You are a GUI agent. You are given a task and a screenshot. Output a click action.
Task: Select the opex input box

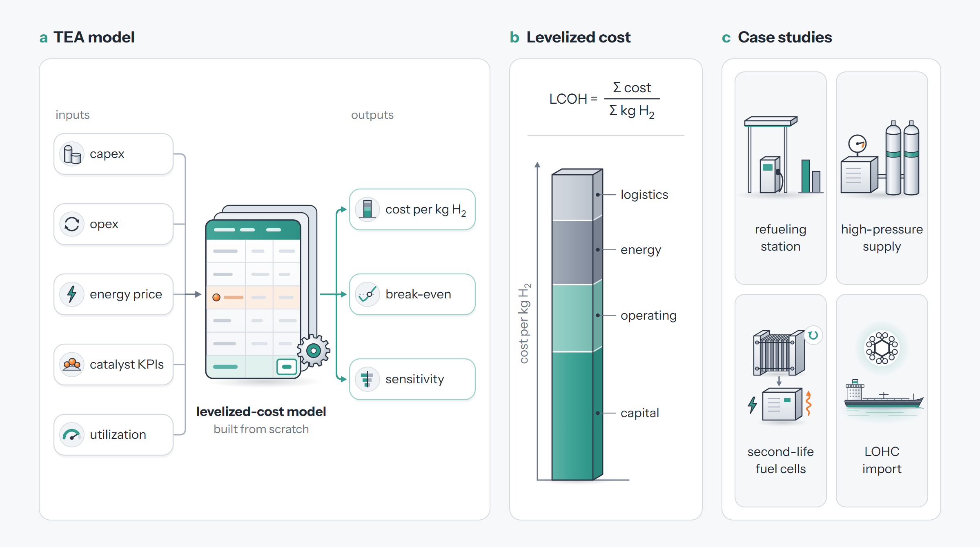[x=114, y=224]
